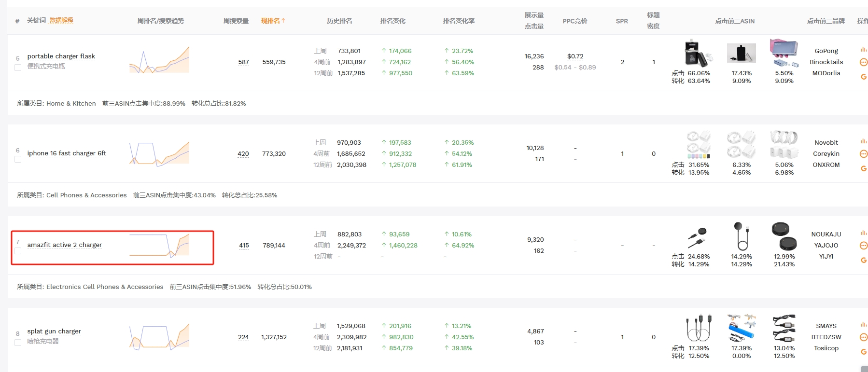Click the 排名变化率 column header
The width and height of the screenshot is (868, 372).
pos(459,21)
